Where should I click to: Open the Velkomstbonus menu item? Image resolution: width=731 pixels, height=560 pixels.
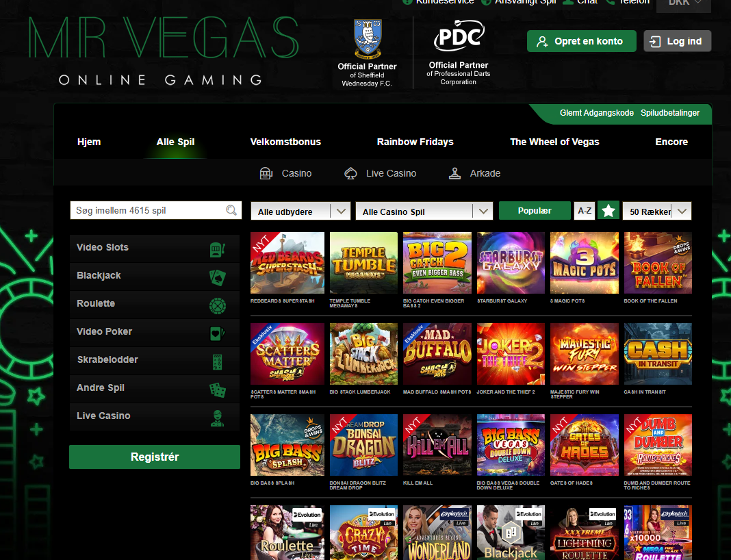click(285, 142)
